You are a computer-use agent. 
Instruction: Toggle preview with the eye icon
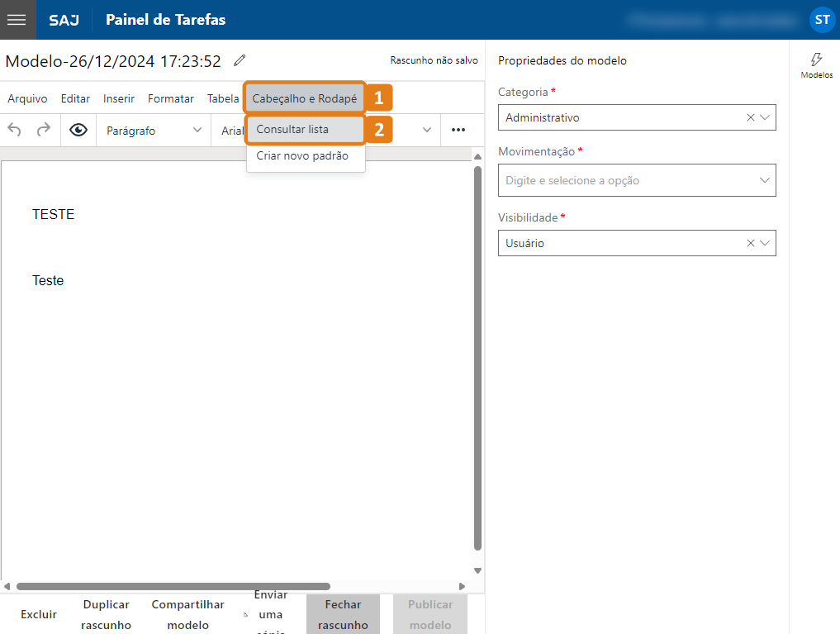tap(78, 130)
